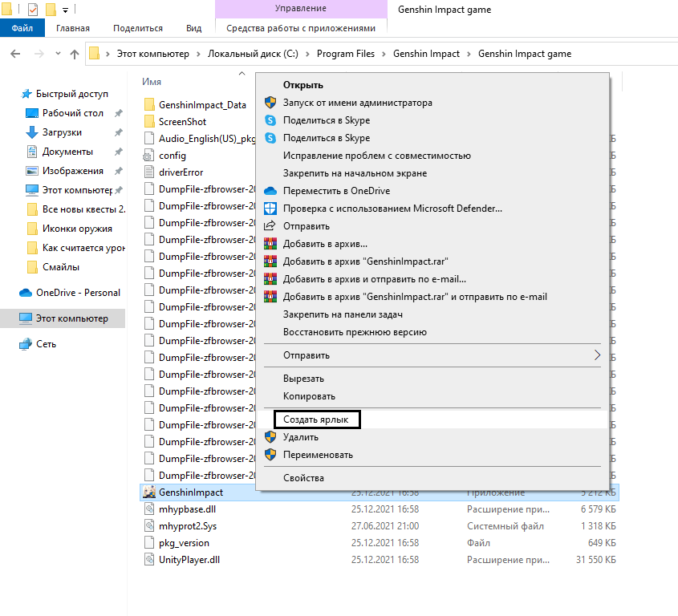Choose Запуск от имени администратора

coord(357,103)
